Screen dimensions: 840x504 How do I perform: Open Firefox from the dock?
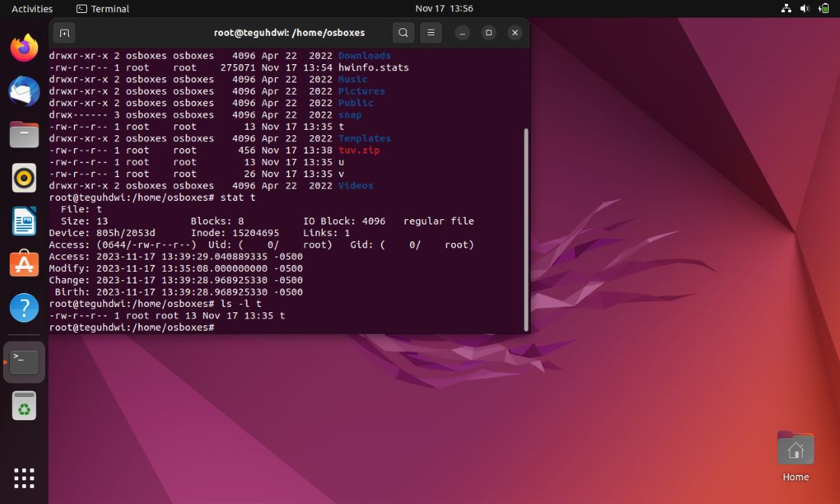(24, 47)
